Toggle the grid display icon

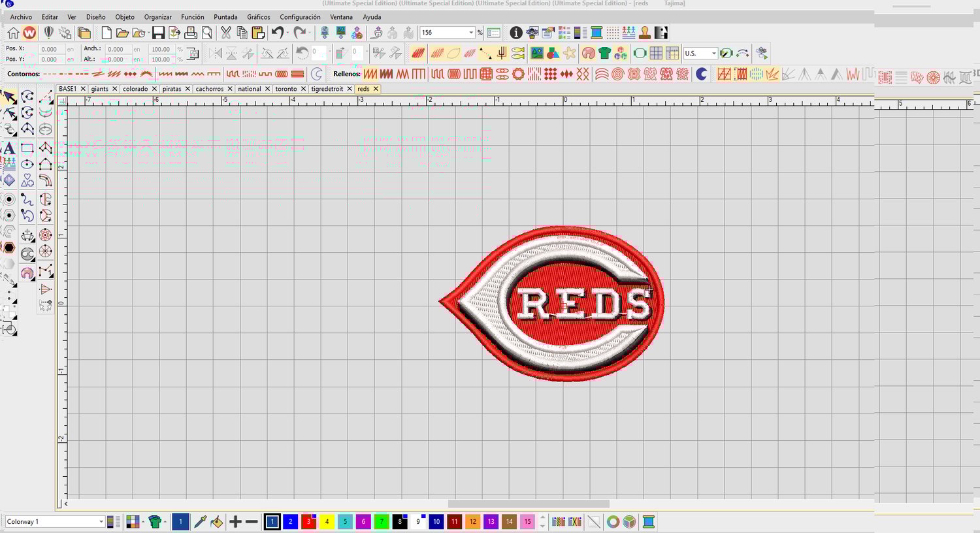[x=656, y=54]
